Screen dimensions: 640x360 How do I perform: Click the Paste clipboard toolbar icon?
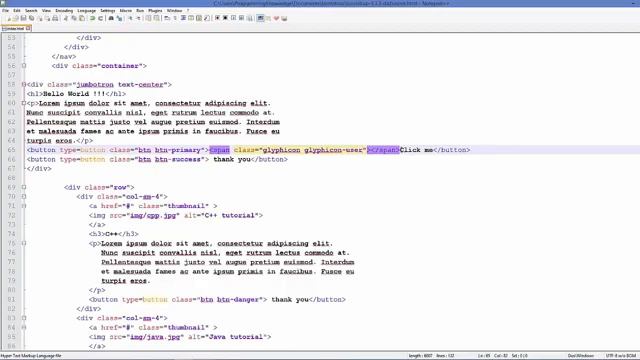point(82,18)
